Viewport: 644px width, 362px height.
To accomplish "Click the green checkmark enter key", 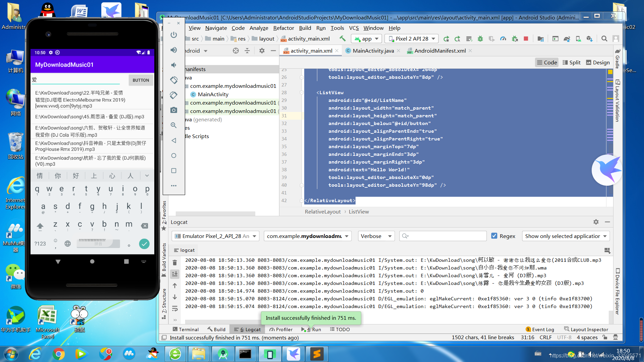I will point(144,244).
